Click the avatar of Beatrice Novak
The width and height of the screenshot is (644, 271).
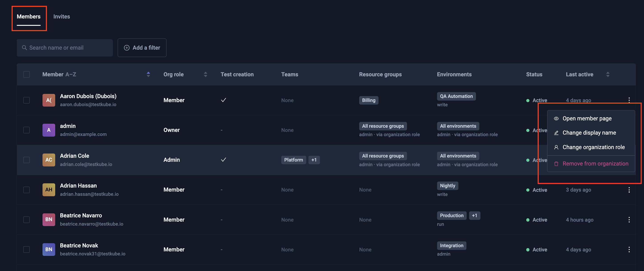49,249
